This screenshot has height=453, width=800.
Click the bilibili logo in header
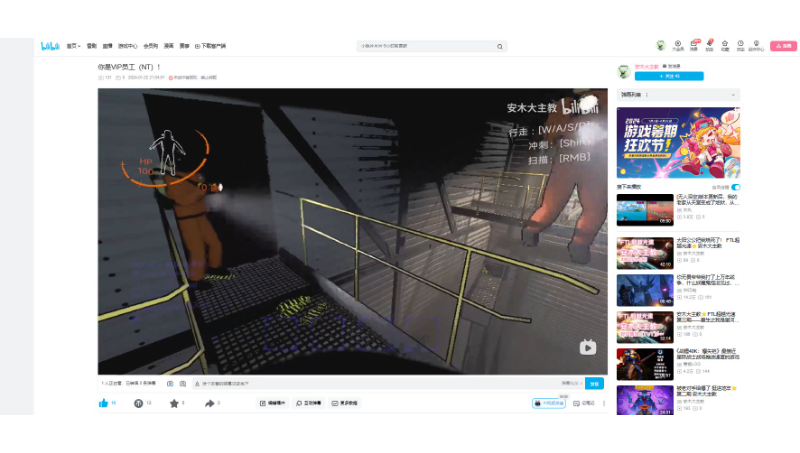[50, 46]
